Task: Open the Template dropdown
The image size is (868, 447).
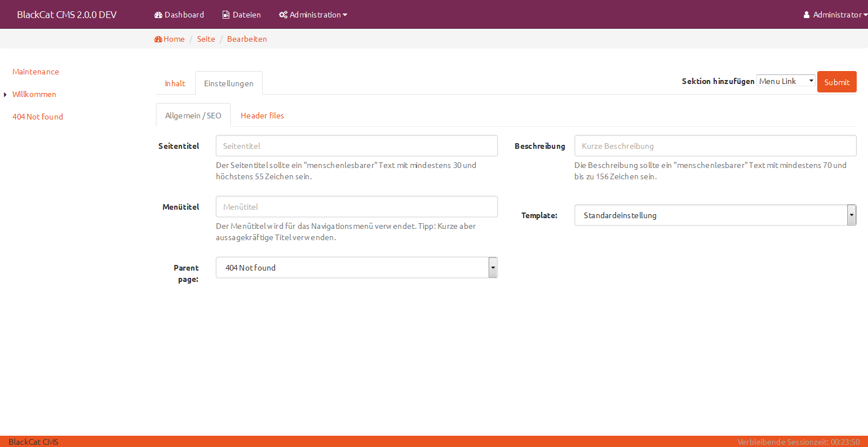Action: [x=715, y=215]
